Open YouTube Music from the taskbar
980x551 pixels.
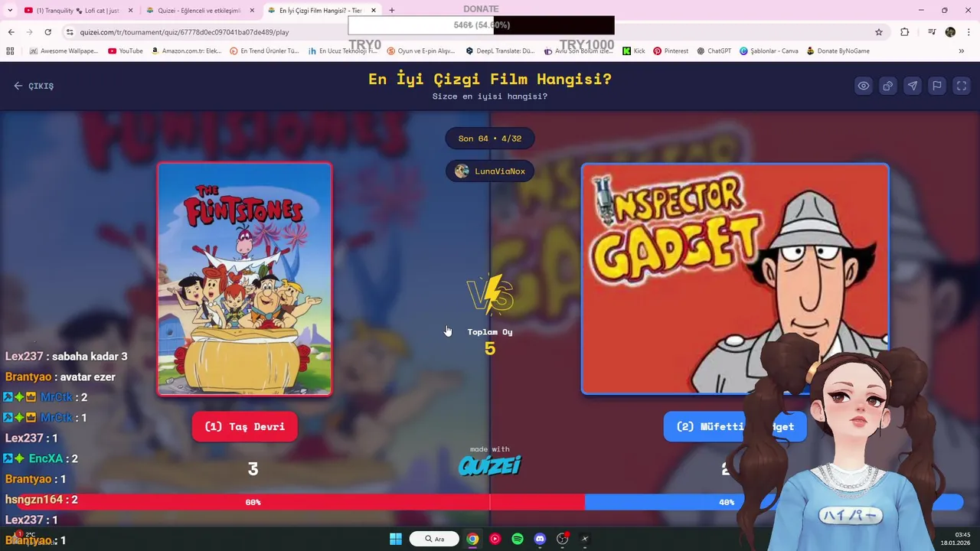point(495,539)
